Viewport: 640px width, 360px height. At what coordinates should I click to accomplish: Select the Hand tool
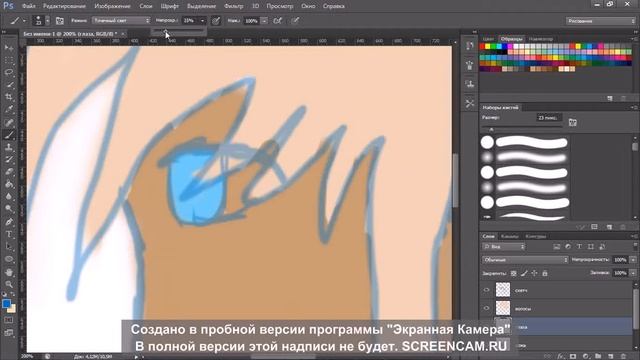pyautogui.click(x=9, y=272)
